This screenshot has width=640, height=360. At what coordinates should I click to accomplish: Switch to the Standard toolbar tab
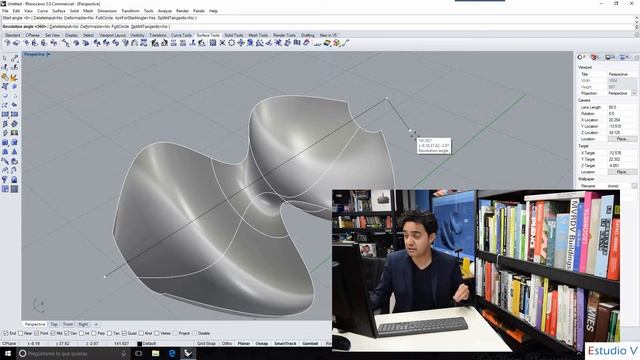[x=13, y=36]
